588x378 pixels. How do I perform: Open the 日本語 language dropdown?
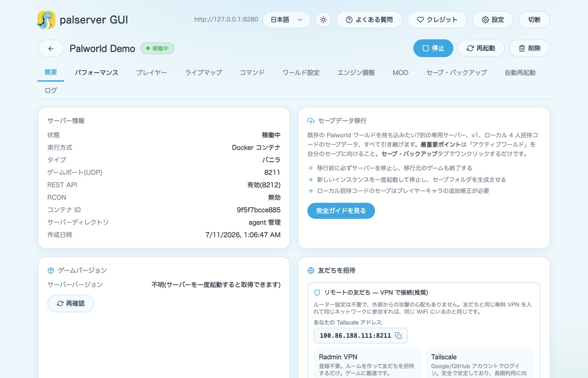(x=286, y=20)
